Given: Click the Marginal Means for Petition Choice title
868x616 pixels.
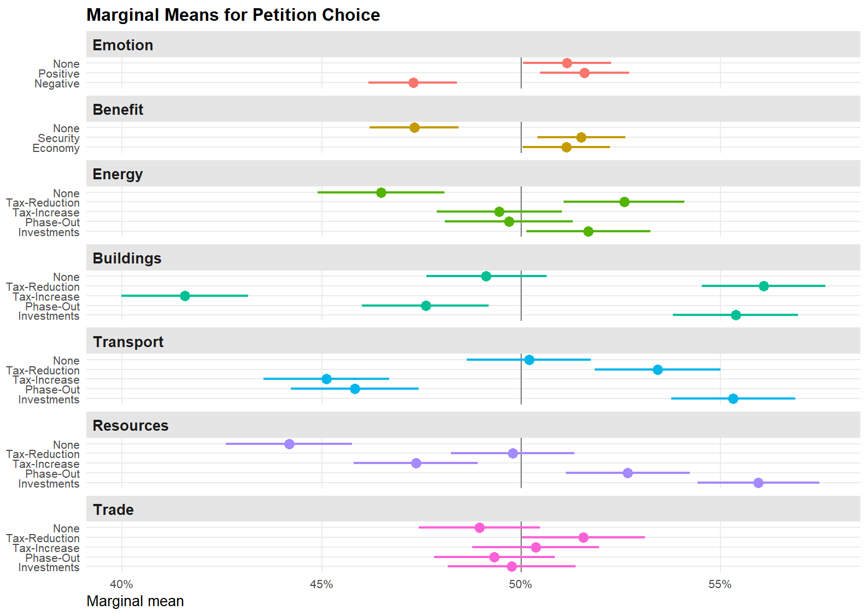Looking at the screenshot, I should pos(233,15).
